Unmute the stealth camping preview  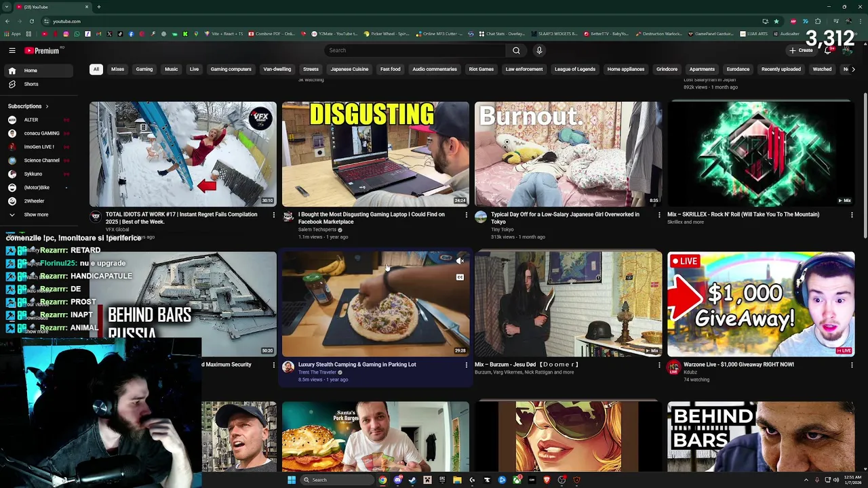click(x=460, y=261)
